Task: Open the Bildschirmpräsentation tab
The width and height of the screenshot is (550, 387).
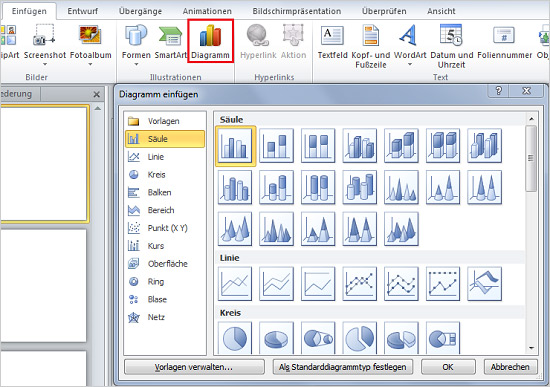Action: click(x=297, y=11)
